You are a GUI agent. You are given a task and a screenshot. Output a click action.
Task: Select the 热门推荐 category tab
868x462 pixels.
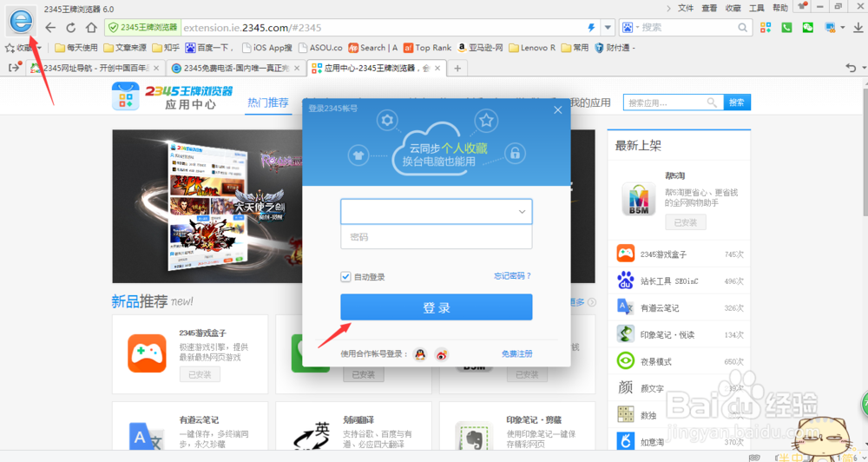point(268,102)
